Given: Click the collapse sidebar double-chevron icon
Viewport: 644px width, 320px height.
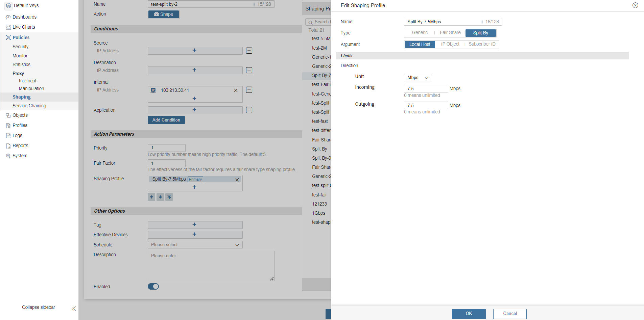Looking at the screenshot, I should click(74, 309).
